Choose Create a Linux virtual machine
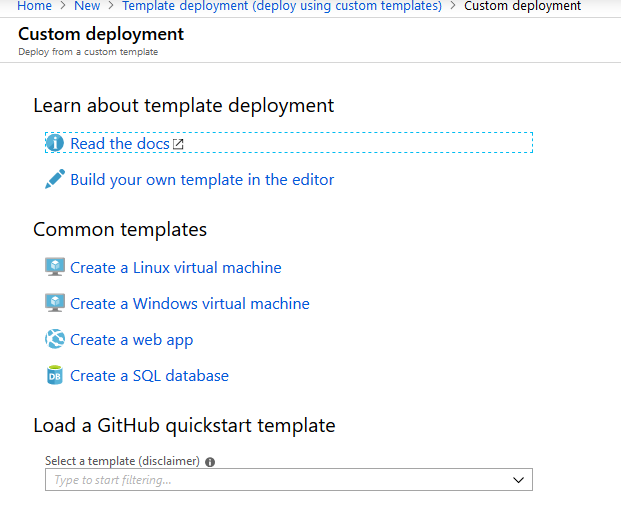The image size is (621, 508). tap(176, 268)
